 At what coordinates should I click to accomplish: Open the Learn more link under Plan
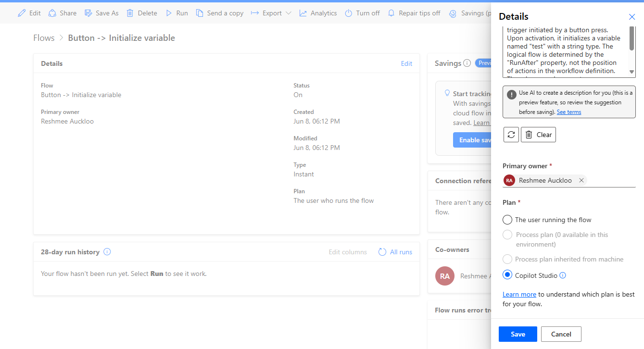519,294
